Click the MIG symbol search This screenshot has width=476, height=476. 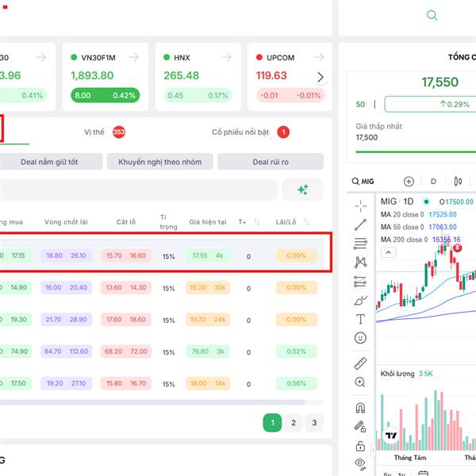click(363, 182)
